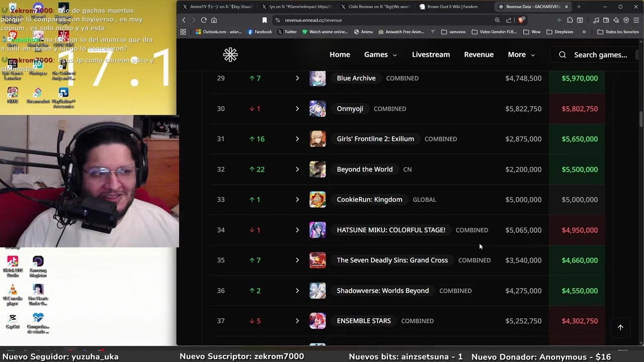644x362 pixels.
Task: Go back using the browser back arrow
Action: [x=184, y=20]
